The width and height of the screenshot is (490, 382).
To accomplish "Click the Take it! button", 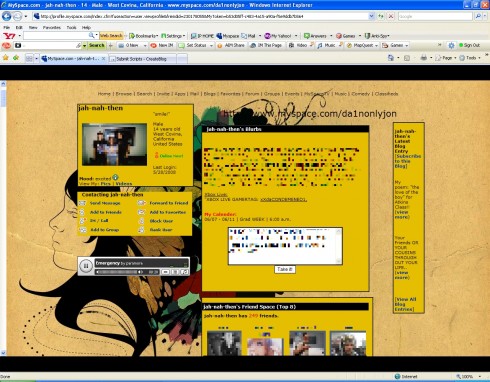I will 285,269.
